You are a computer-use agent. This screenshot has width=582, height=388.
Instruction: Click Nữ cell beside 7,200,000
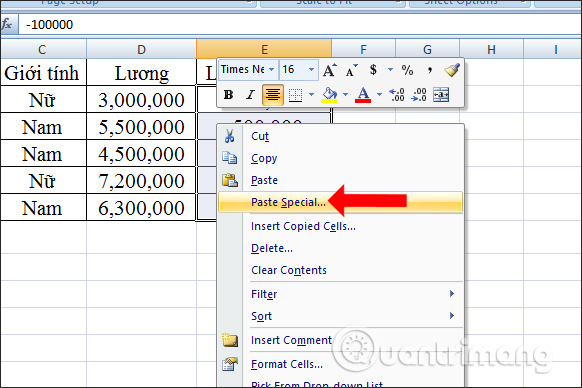point(43,180)
